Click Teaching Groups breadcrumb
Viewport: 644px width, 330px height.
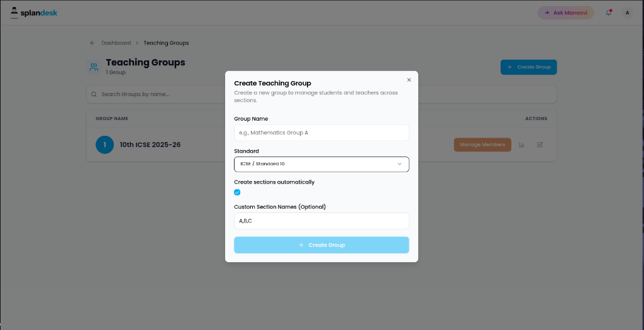[x=166, y=43]
